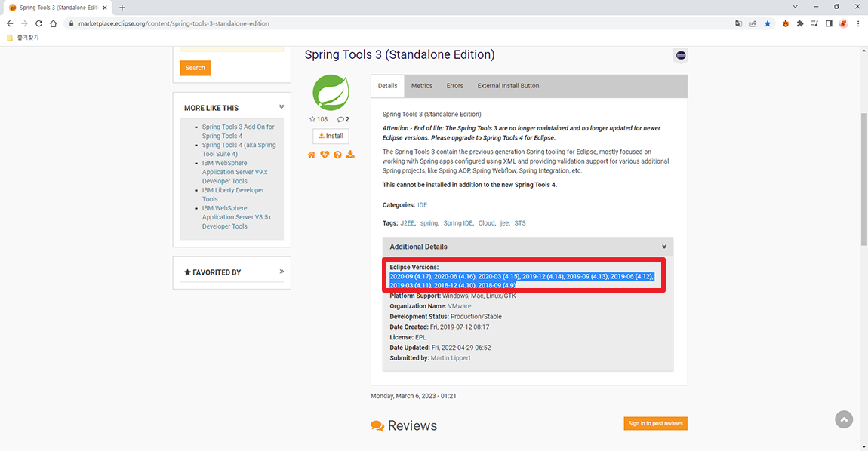Open the jee tag
Screen dimensions: 868x451
504,223
